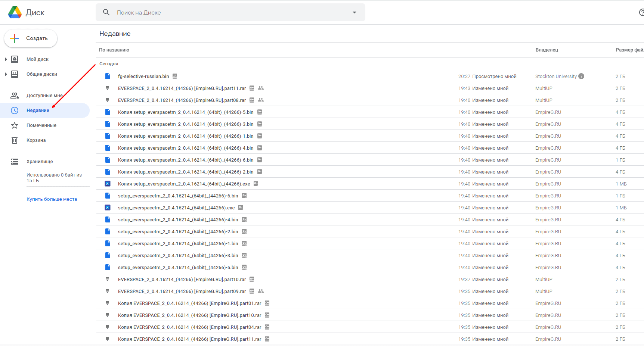644x346 pixels.
Task: Open the Доступные мне section
Action: [44, 96]
